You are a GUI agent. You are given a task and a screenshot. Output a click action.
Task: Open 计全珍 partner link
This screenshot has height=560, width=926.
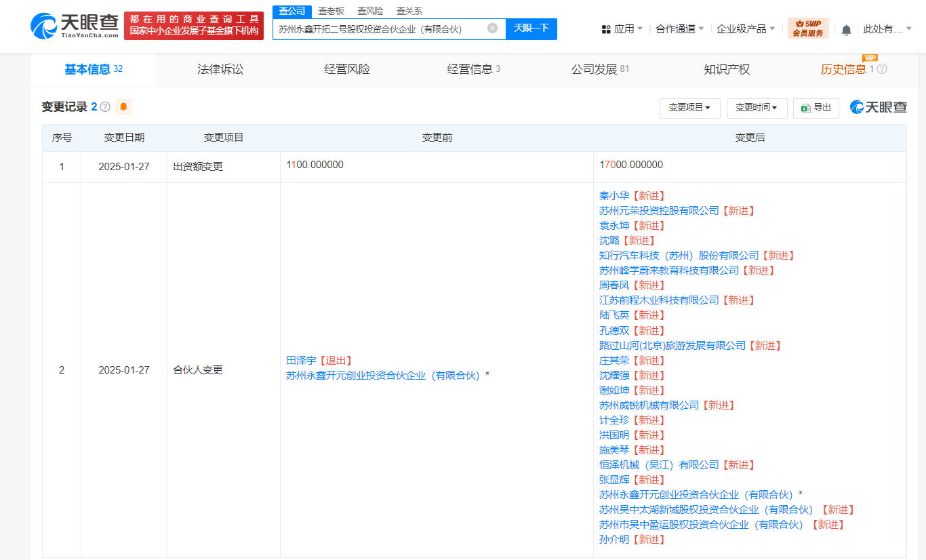[614, 420]
